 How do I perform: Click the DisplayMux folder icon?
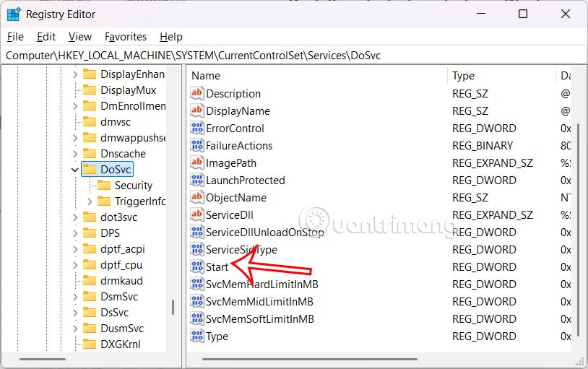pyautogui.click(x=90, y=90)
